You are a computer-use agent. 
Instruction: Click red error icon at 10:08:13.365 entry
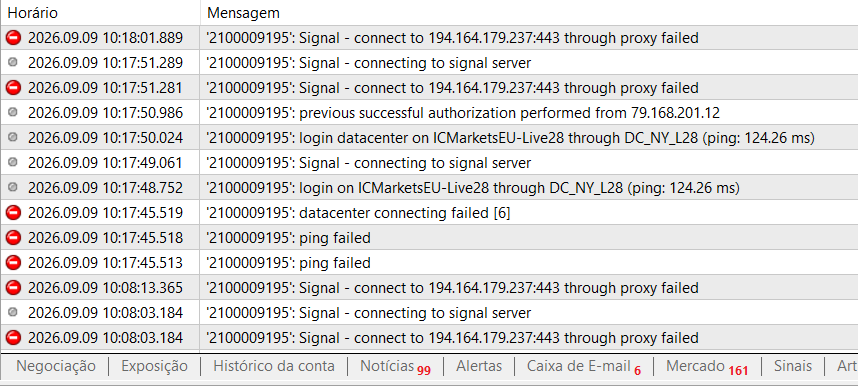[x=13, y=287]
